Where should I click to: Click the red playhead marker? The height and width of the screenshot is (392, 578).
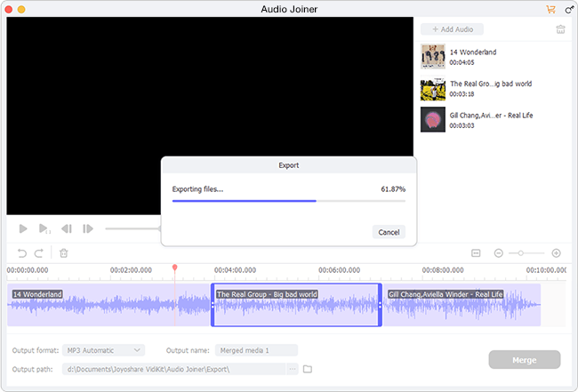click(174, 267)
